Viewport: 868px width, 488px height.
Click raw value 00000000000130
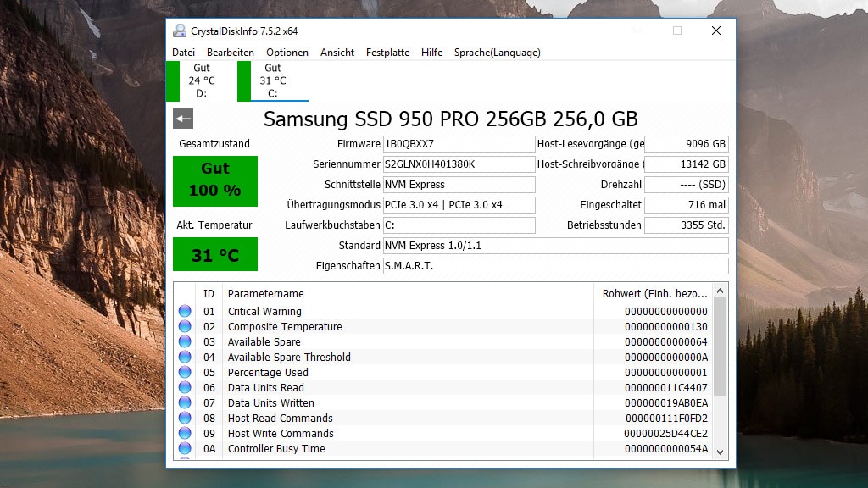tap(666, 326)
